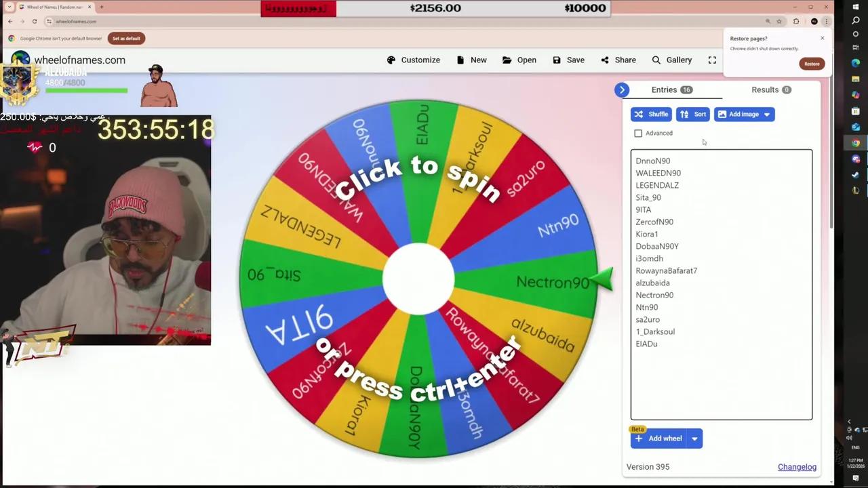Launch Microsoft Edge from the taskbar
Screen dimensions: 868x488
pyautogui.click(x=855, y=63)
